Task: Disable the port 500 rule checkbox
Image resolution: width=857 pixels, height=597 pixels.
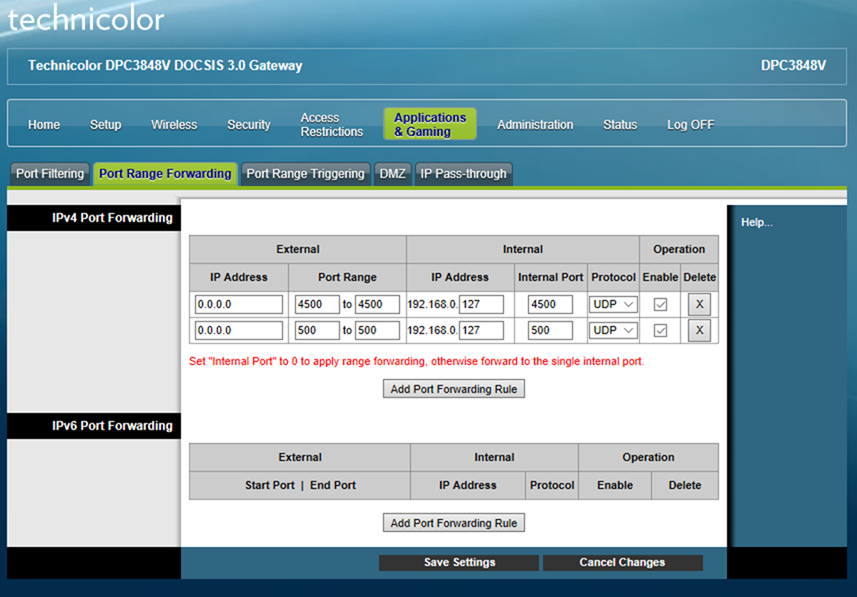Action: tap(660, 330)
